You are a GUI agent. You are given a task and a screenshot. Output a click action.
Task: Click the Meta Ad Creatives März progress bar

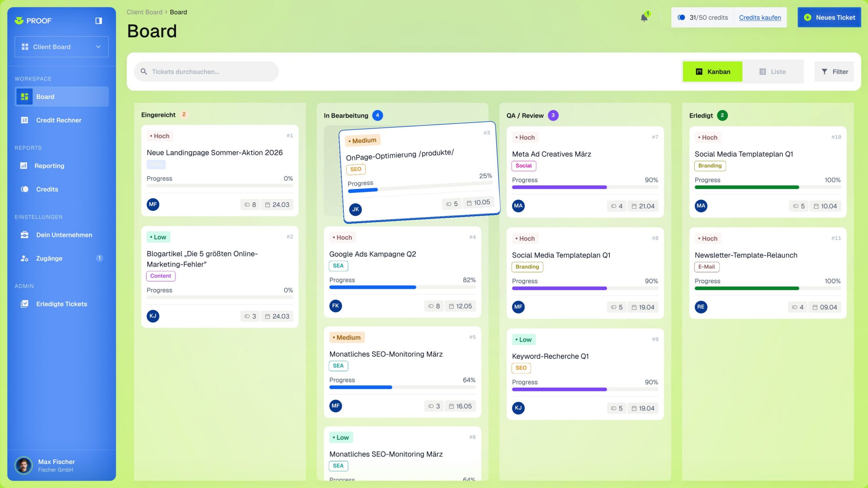click(x=585, y=187)
